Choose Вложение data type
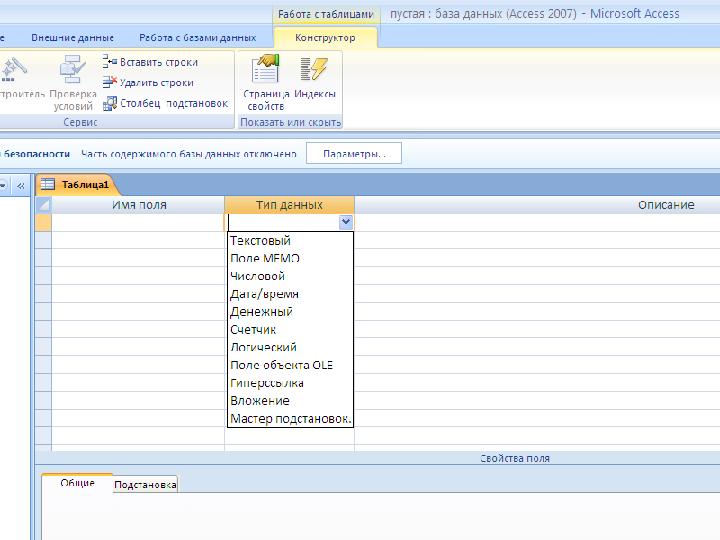This screenshot has height=540, width=720. tap(290, 401)
